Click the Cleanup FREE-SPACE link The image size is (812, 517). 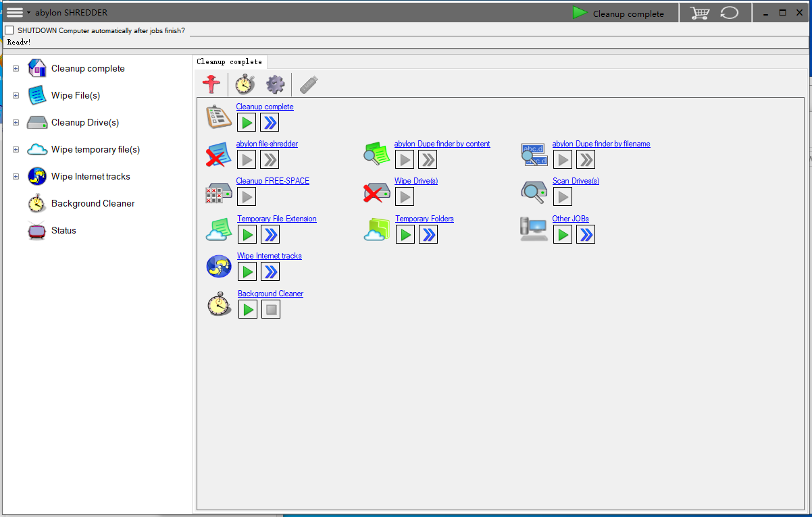273,181
